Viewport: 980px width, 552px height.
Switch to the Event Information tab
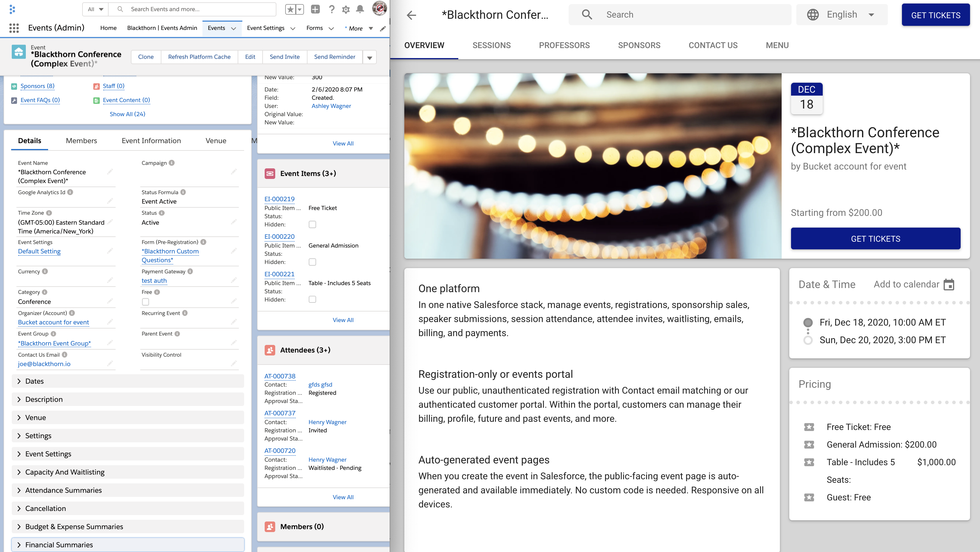coord(151,141)
